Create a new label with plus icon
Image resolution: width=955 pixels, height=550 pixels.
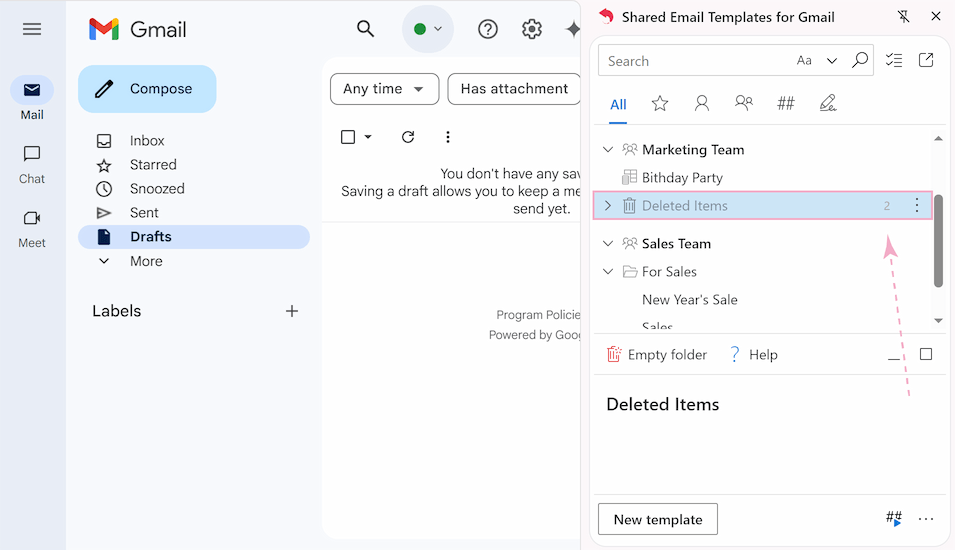pyautogui.click(x=292, y=311)
